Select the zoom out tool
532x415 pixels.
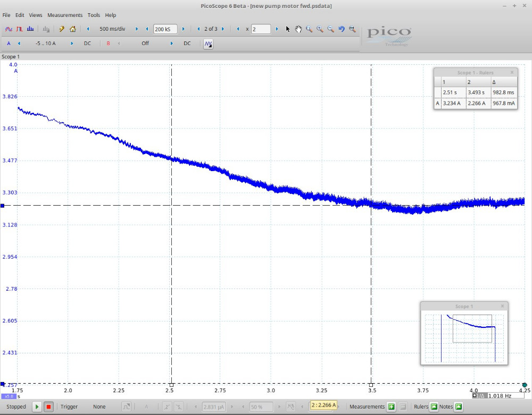331,29
